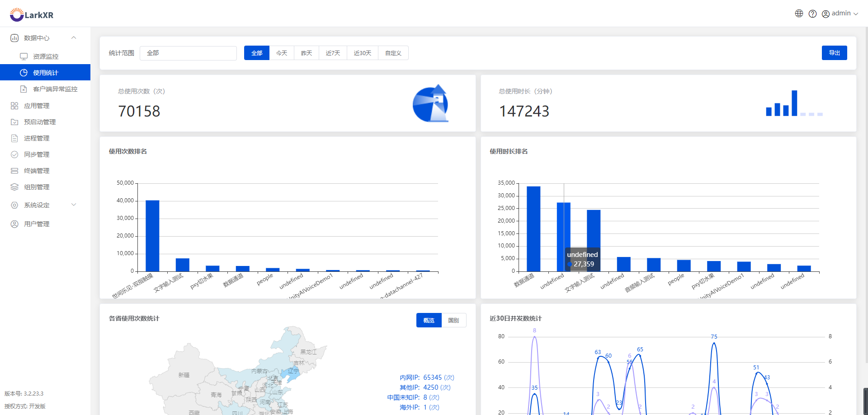
Task: Click the LarkXR logo
Action: tap(32, 15)
